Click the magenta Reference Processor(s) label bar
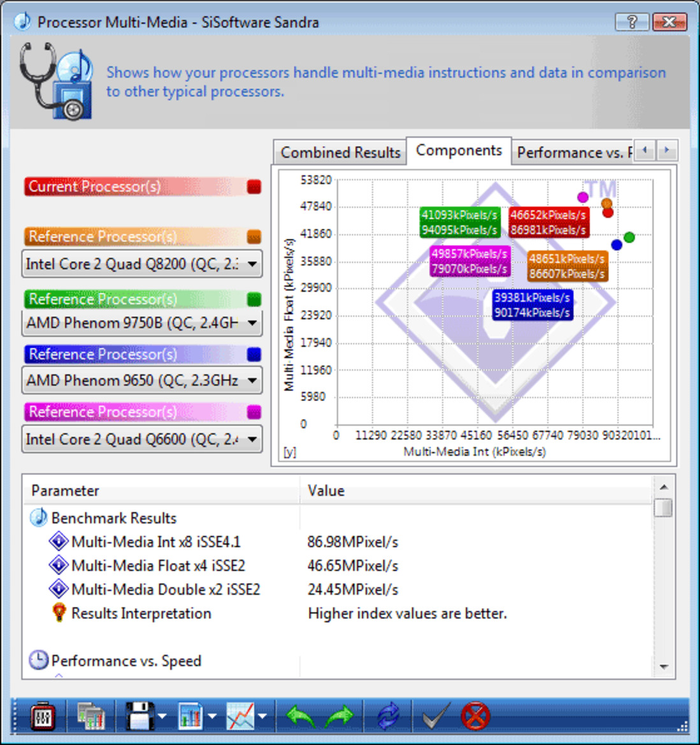This screenshot has width=700, height=745. [136, 412]
